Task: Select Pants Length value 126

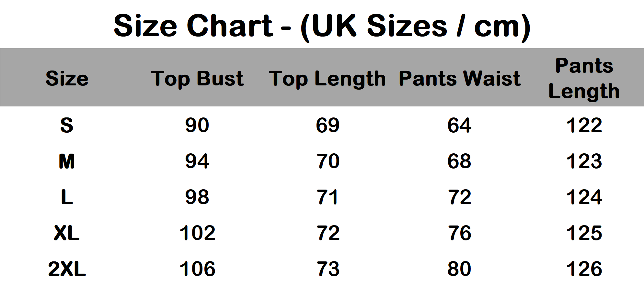Action: click(x=584, y=269)
